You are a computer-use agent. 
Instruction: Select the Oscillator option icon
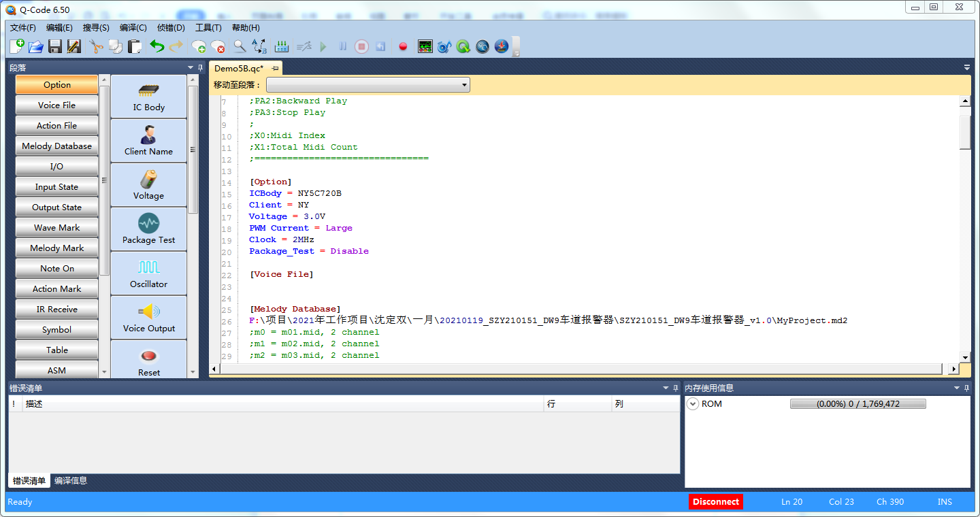pos(148,273)
